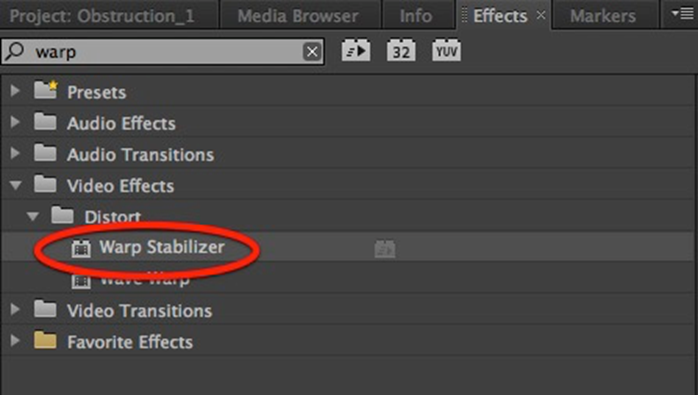The image size is (698, 395).
Task: Switch to the Media Browser tab
Action: pyautogui.click(x=298, y=16)
